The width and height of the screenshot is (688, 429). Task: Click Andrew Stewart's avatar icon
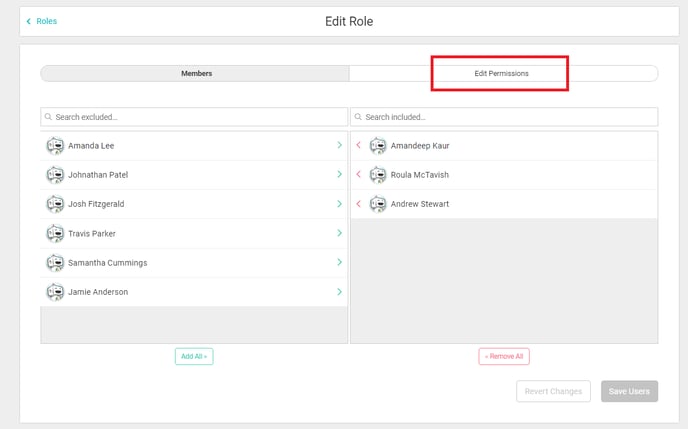click(x=378, y=204)
